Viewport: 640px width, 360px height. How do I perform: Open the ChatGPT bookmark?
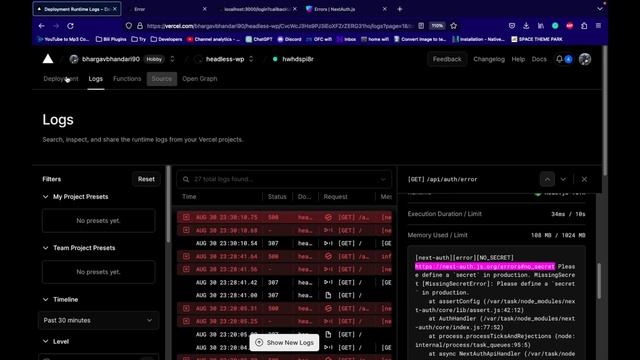[259, 39]
